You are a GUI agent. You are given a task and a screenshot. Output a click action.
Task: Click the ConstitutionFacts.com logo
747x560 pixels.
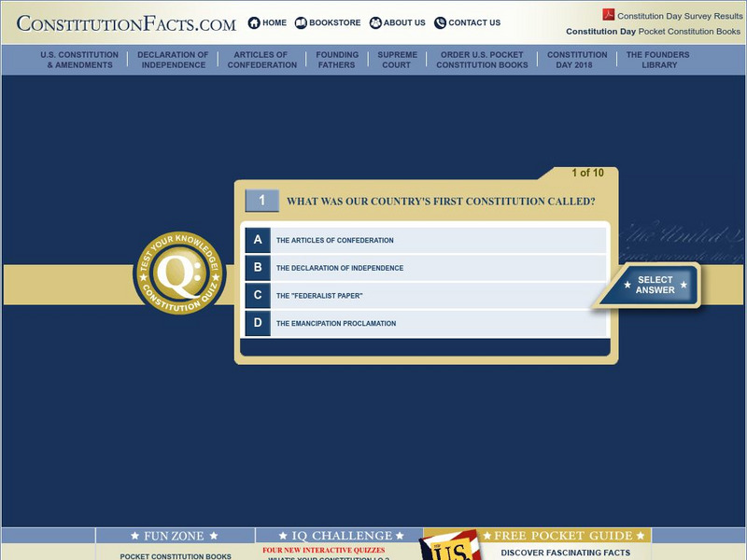126,23
